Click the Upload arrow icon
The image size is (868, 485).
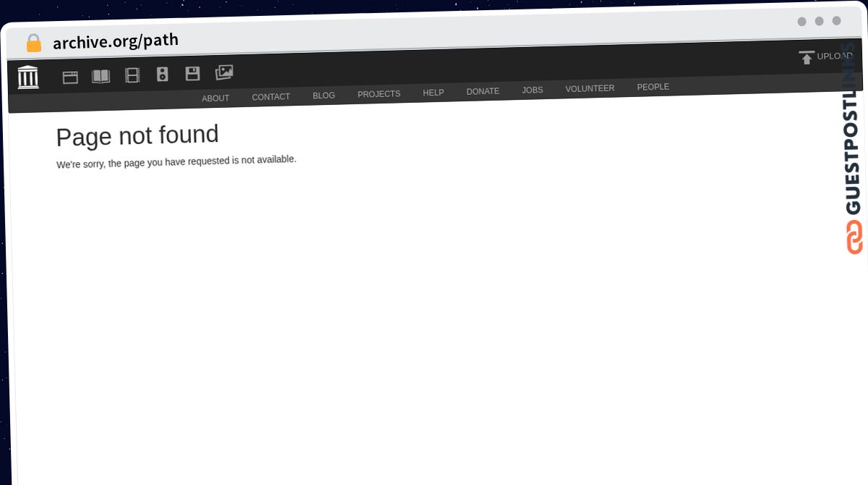pyautogui.click(x=807, y=57)
